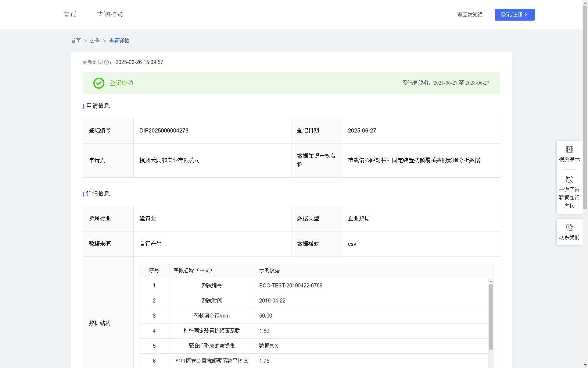Open the 视频展示 video icon
This screenshot has width=588, height=368.
(569, 149)
